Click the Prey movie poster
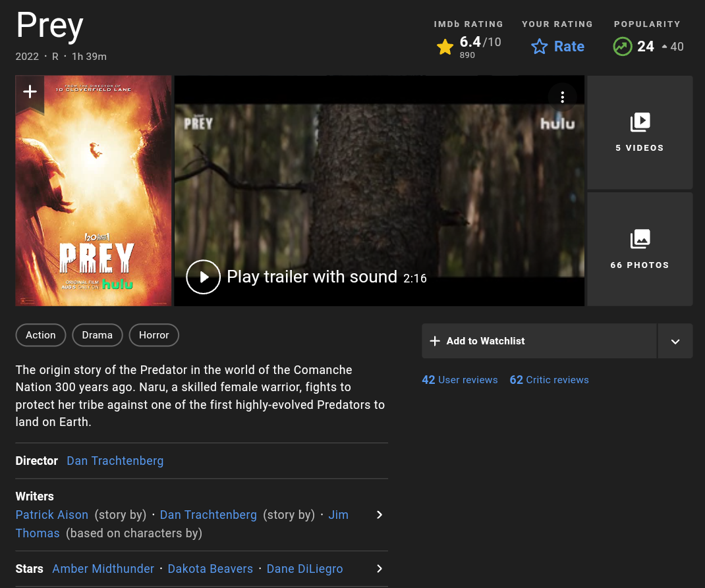The height and width of the screenshot is (588, 705). coord(94,191)
